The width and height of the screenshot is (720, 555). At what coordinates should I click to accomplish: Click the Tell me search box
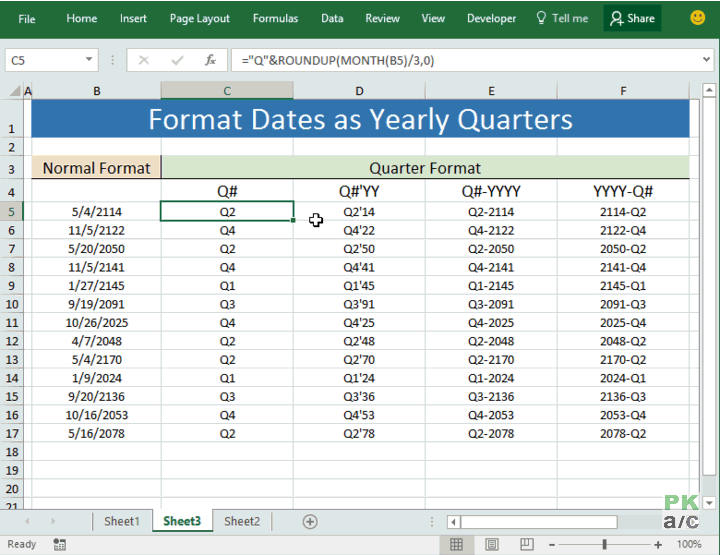(x=562, y=18)
